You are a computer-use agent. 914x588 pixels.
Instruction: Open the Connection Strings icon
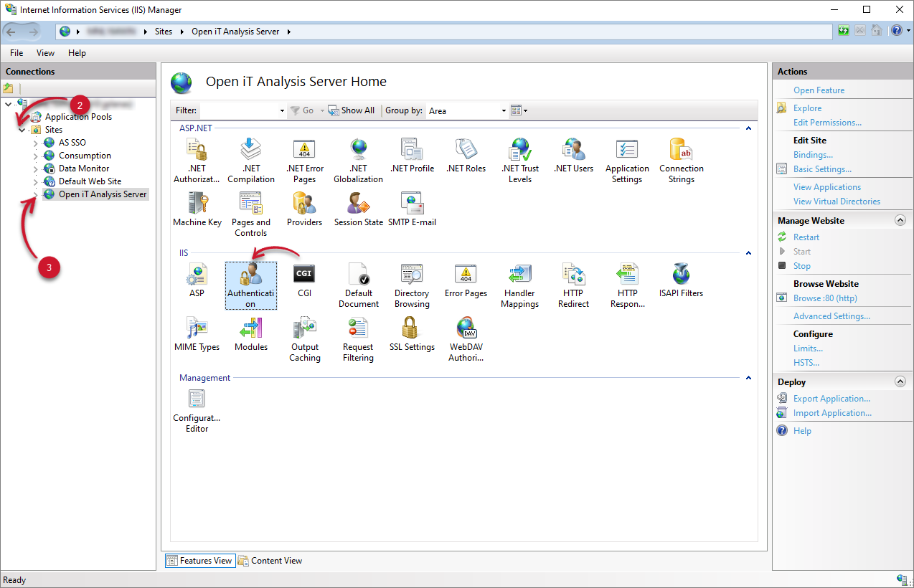point(681,160)
